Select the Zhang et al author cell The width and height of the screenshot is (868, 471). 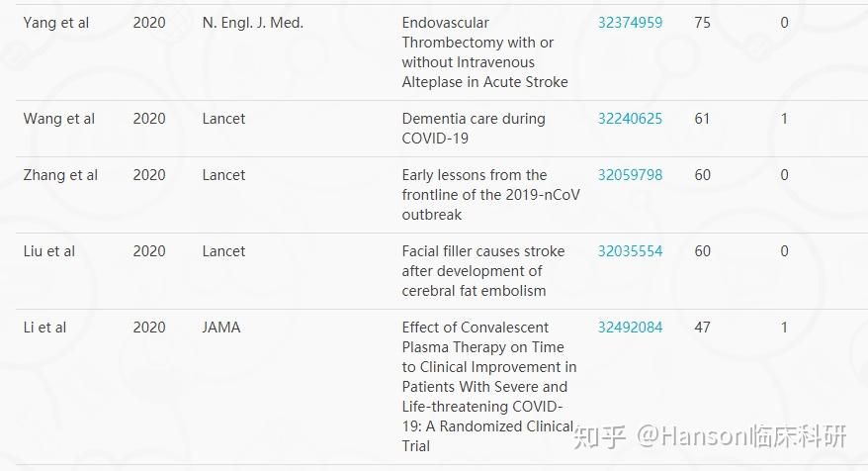(60, 175)
